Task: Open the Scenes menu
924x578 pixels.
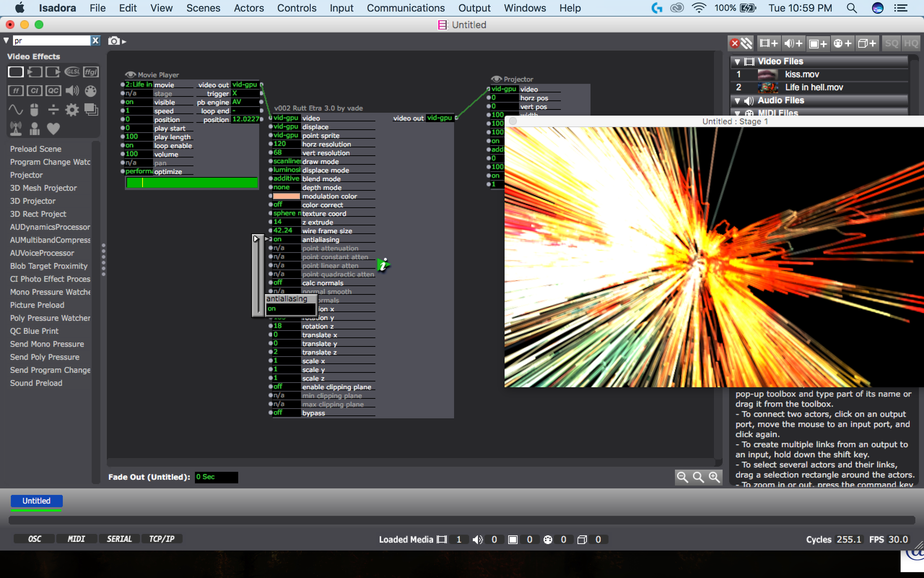Action: (203, 8)
